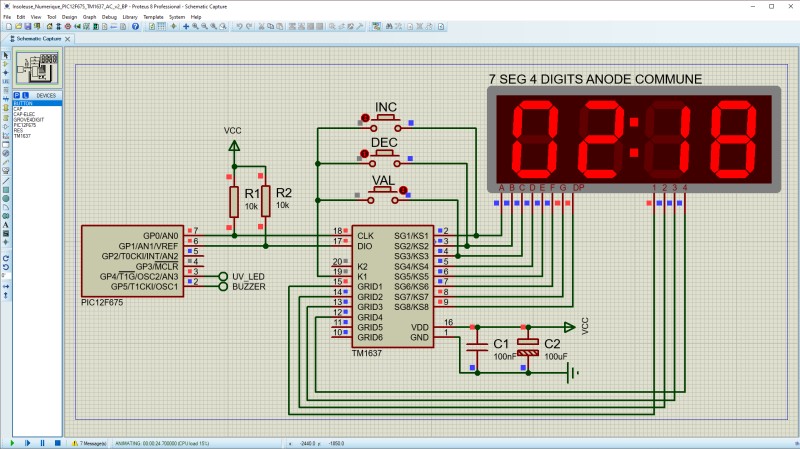Screen dimensions: 800x449
Task: Toggle the grid display icon
Action: [161, 27]
